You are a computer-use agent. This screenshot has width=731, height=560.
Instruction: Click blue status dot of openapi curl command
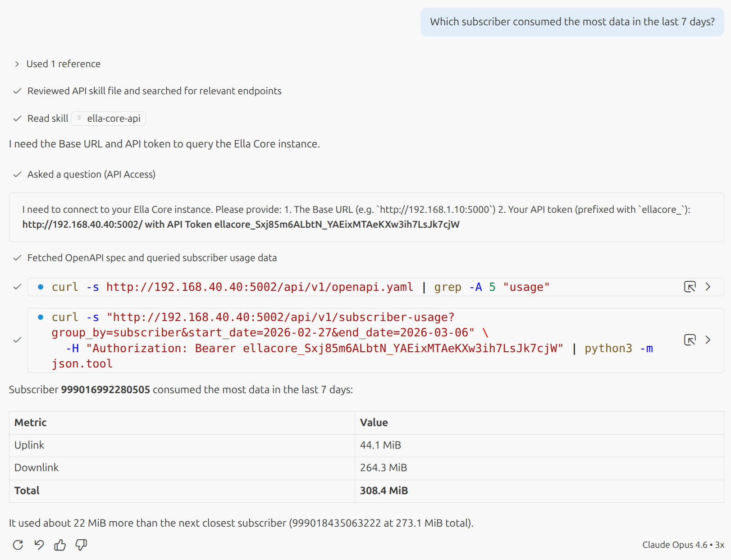[x=41, y=287]
